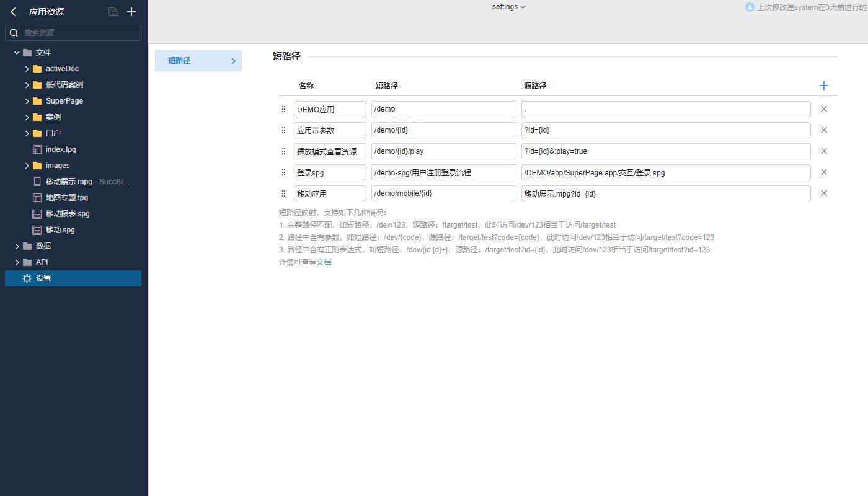Screen dimensions: 868x496
Task: Edit the source path of 播放模式查看资源
Action: [x=665, y=151]
